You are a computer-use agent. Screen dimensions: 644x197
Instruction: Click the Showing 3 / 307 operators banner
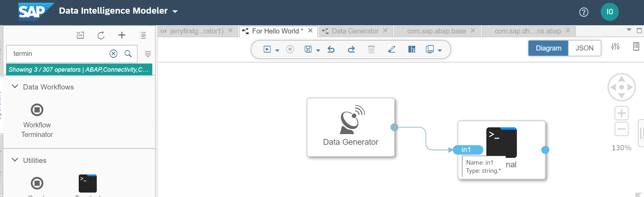79,70
